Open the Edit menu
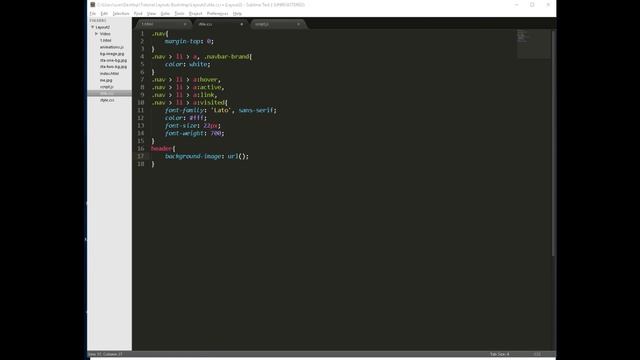 (x=104, y=13)
